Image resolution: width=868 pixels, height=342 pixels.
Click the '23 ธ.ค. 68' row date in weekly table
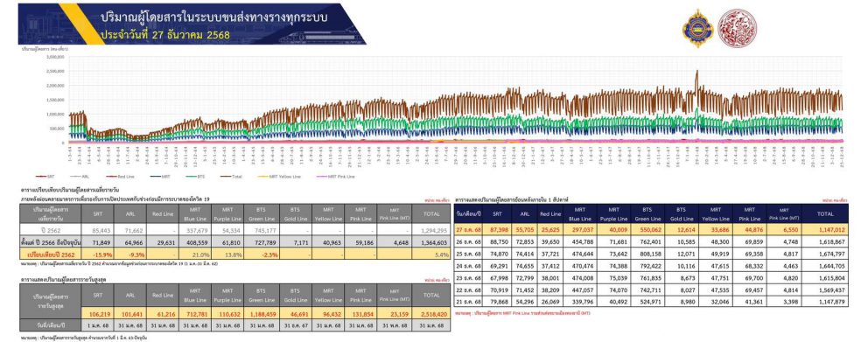coord(467,277)
